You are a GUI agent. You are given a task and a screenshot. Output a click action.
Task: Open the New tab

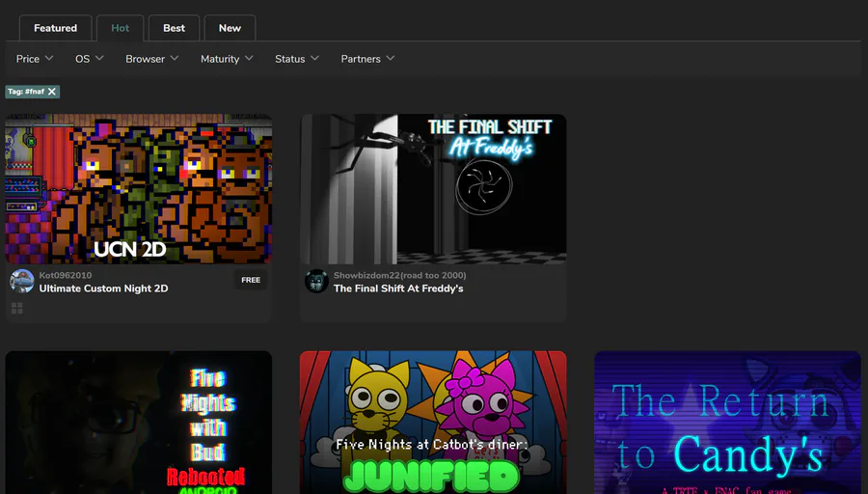point(230,28)
